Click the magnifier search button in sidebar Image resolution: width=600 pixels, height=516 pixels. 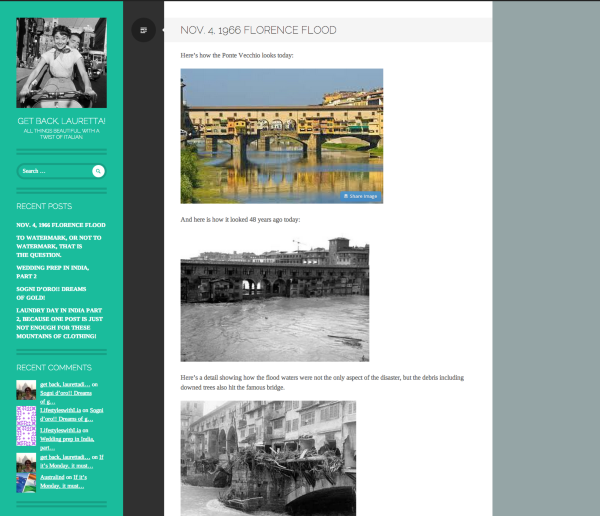point(98,171)
